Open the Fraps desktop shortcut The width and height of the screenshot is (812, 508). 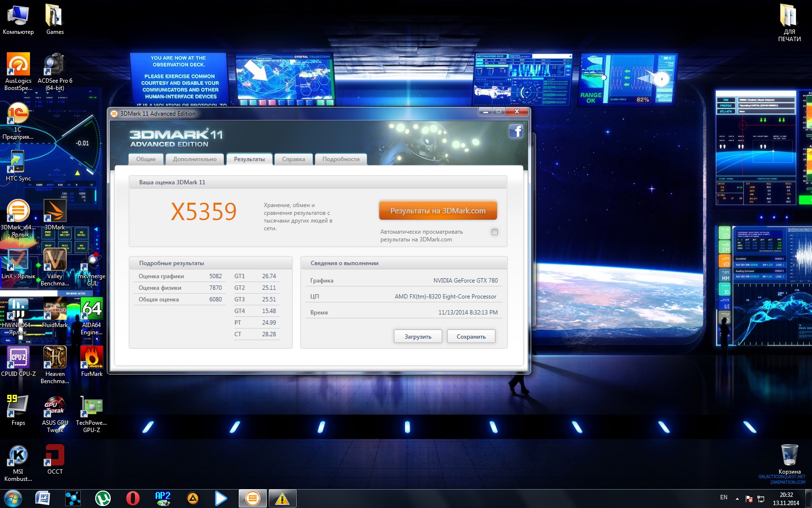(18, 407)
